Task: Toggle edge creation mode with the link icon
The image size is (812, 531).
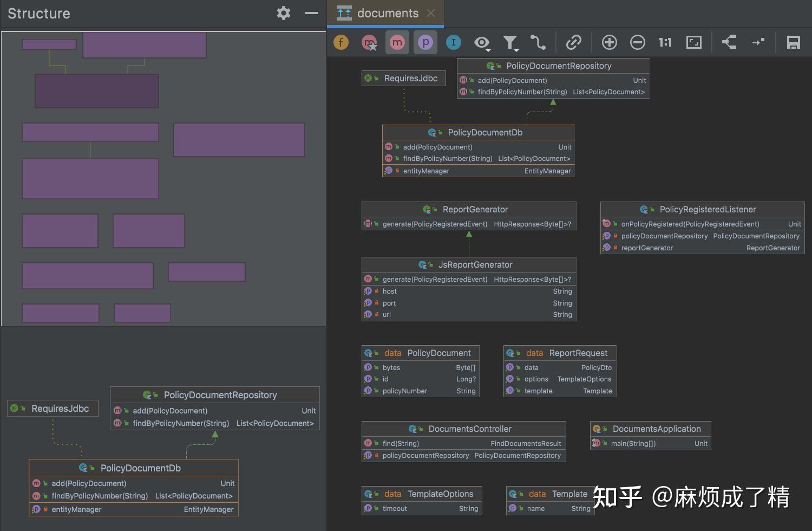Action: (x=574, y=42)
